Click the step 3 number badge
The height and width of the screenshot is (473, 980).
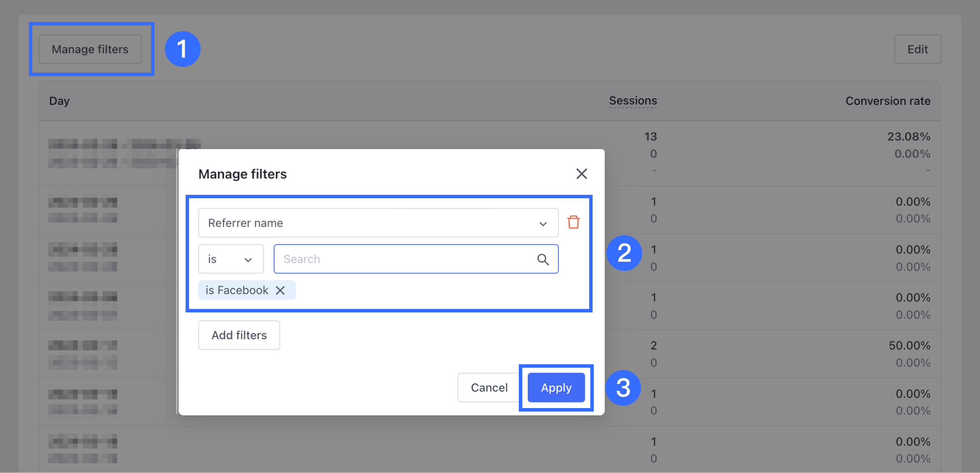(x=623, y=387)
